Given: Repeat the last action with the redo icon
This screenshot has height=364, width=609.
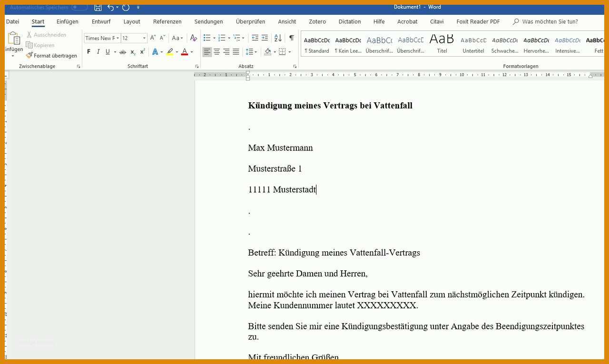Looking at the screenshot, I should pyautogui.click(x=126, y=7).
